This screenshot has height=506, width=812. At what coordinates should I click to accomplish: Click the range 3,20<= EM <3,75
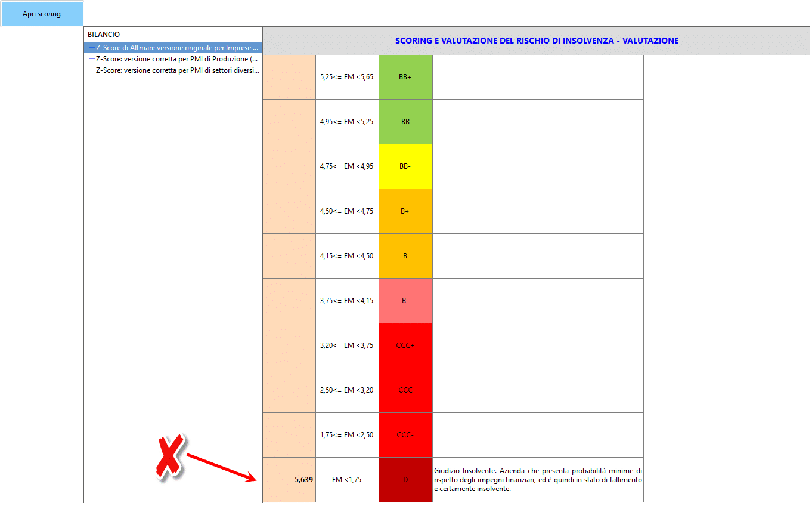[347, 345]
